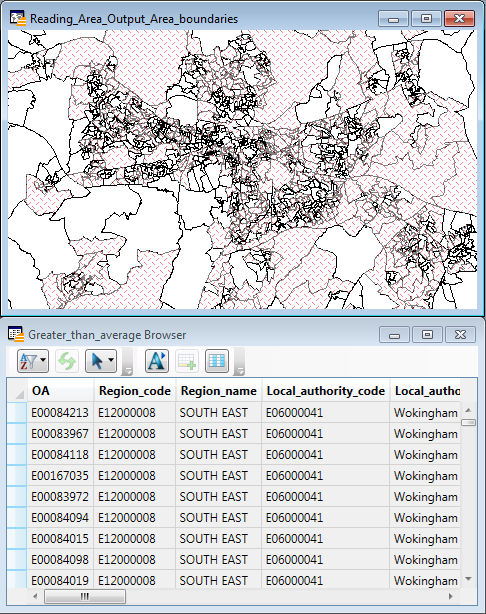Viewport: 486px width, 614px height.
Task: Click the horizontal scrollbar thumb in browser
Action: point(85,596)
